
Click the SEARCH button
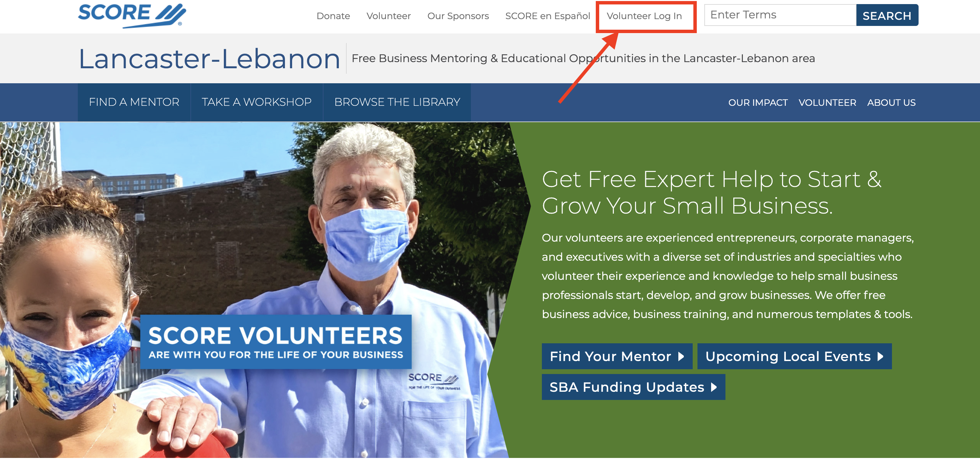pyautogui.click(x=887, y=15)
